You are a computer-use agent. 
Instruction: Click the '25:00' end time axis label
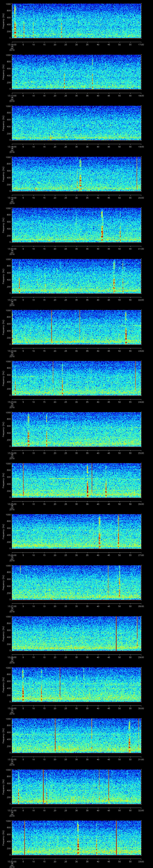point(141,453)
